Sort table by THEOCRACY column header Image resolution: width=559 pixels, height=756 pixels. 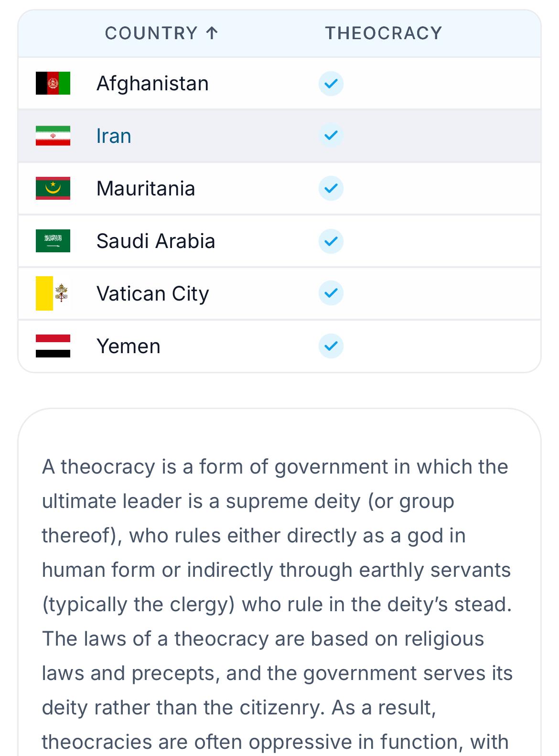point(384,33)
